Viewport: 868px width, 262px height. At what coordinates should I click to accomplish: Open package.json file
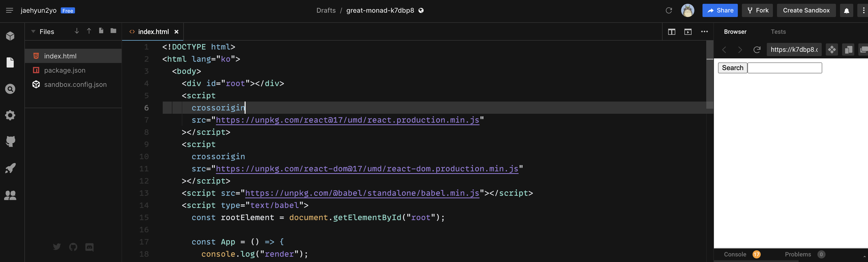click(73, 70)
